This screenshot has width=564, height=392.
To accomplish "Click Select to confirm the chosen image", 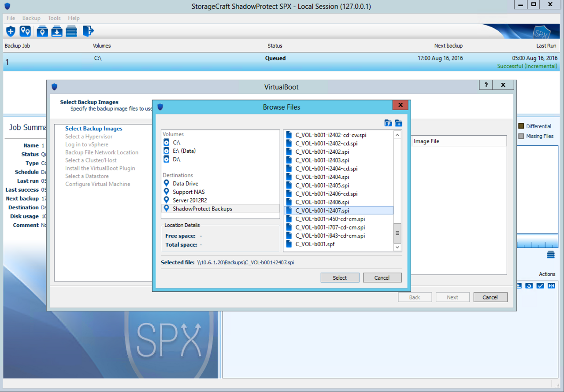I will pyautogui.click(x=340, y=277).
